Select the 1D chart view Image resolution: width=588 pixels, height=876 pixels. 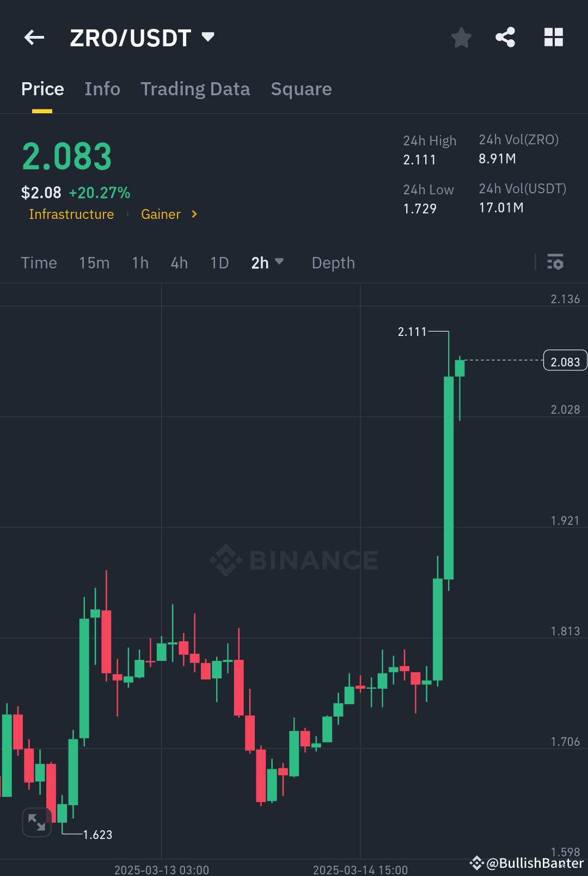[219, 262]
